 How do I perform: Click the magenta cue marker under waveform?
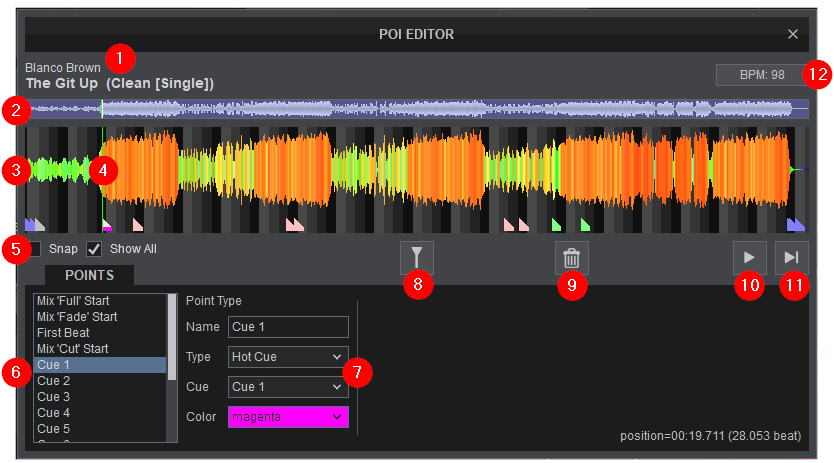(107, 226)
